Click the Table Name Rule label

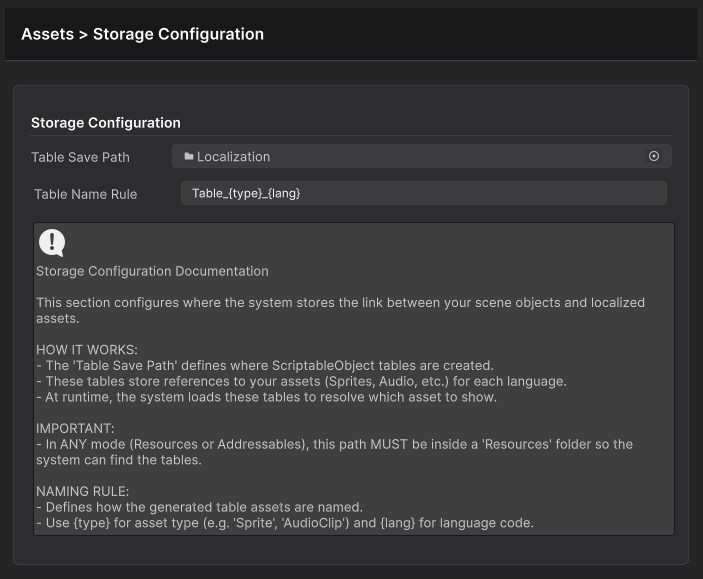(86, 194)
